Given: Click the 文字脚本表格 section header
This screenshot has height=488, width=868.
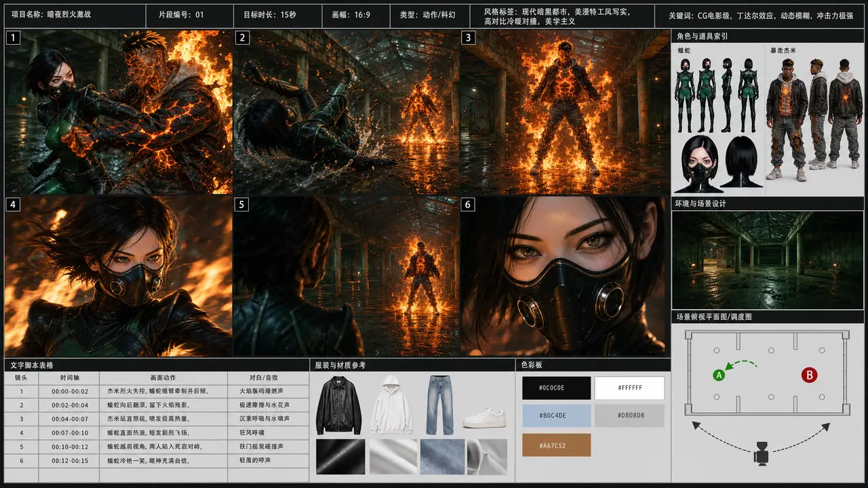Looking at the screenshot, I should (x=157, y=365).
